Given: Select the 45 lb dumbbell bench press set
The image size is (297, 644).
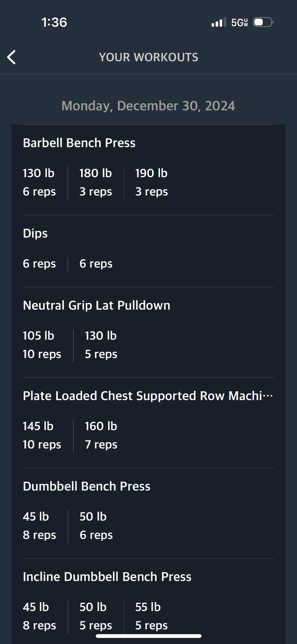Looking at the screenshot, I should point(39,526).
